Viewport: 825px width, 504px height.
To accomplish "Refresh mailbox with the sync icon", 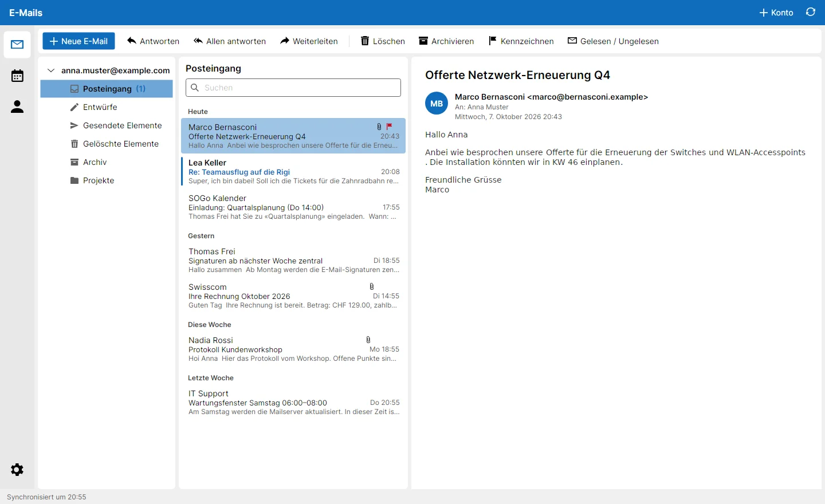I will [811, 12].
